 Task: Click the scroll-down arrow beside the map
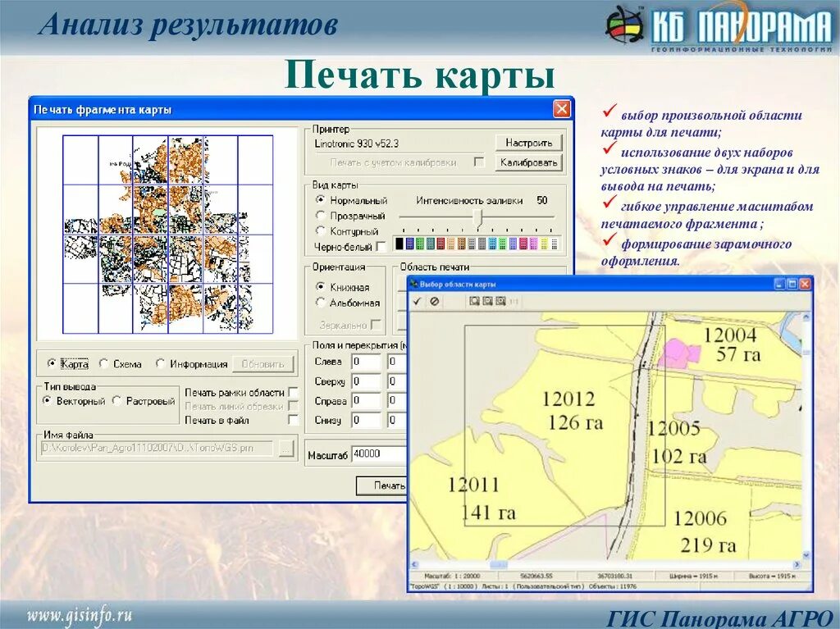pos(806,555)
